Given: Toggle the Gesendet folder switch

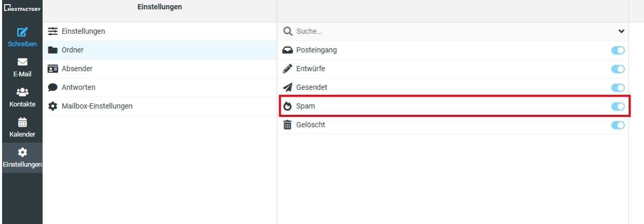Looking at the screenshot, I should (617, 87).
